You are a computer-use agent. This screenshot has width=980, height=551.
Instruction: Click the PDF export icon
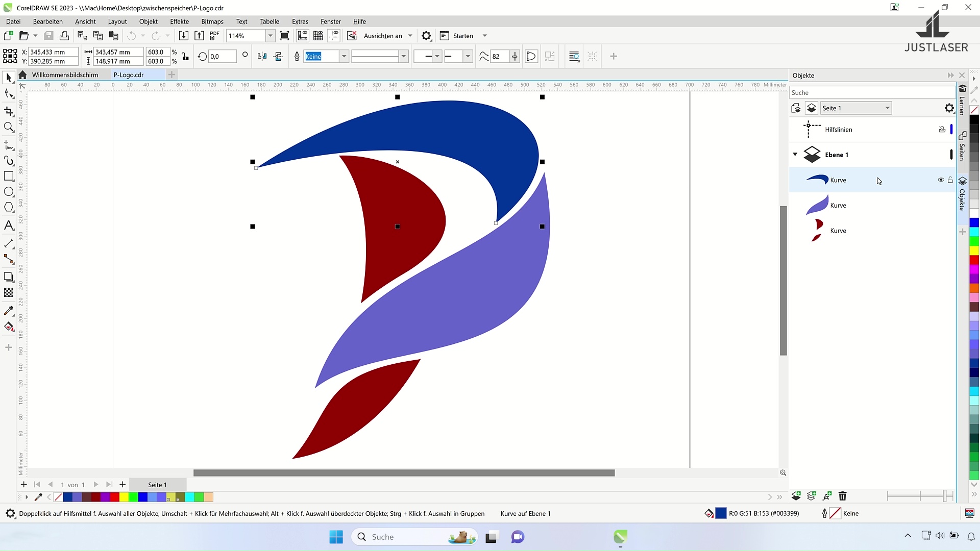point(214,36)
